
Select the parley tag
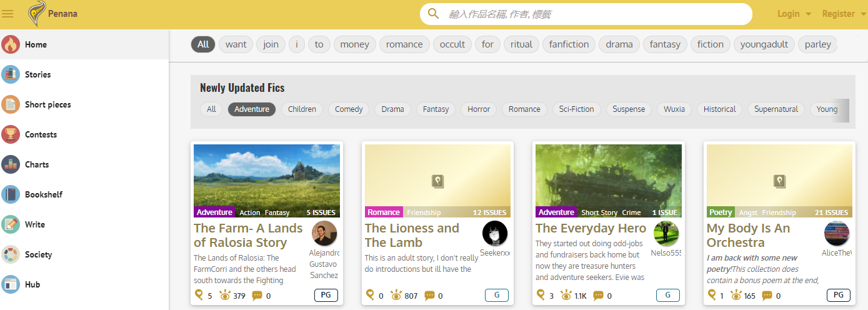coord(818,44)
